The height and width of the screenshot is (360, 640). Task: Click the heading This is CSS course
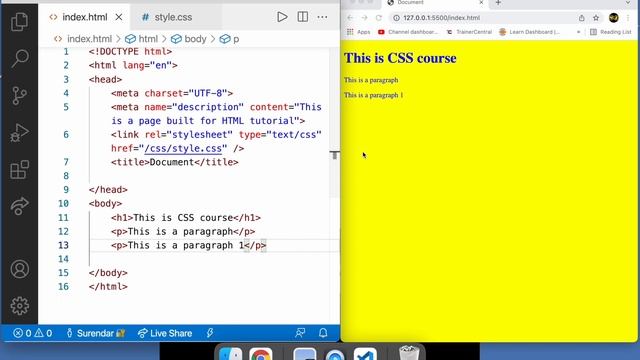coord(400,58)
